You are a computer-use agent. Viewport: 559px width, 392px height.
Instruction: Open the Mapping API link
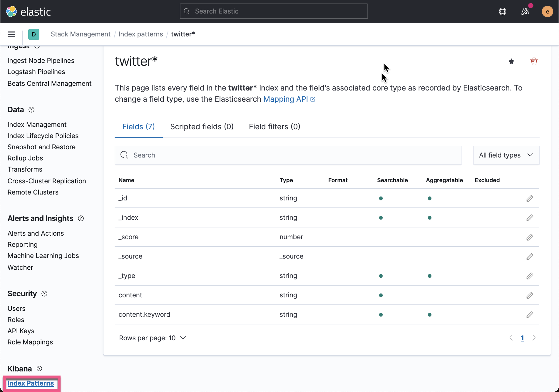286,99
